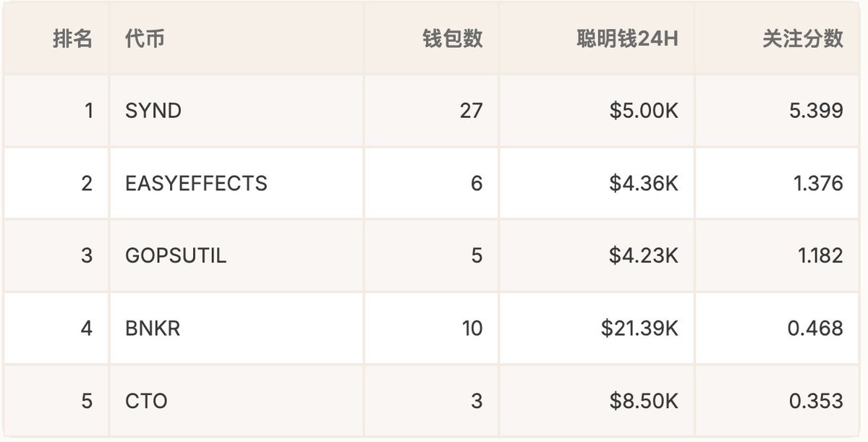The height and width of the screenshot is (442, 868).
Task: Select the $4.23K cell for GOPSUTIL
Action: (644, 255)
